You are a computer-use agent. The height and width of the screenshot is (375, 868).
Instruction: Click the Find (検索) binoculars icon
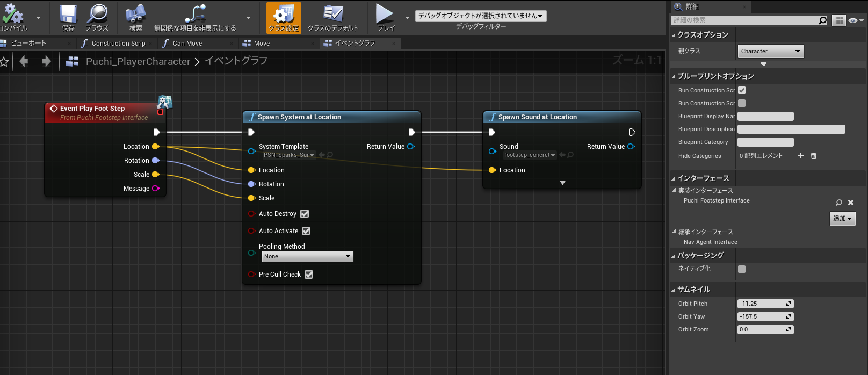pyautogui.click(x=136, y=15)
